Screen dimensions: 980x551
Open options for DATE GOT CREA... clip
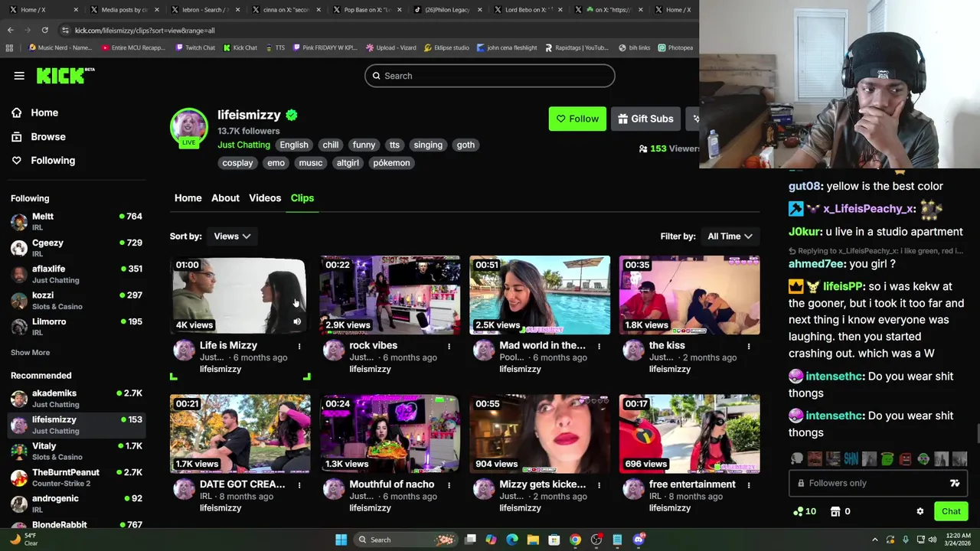pos(299,485)
